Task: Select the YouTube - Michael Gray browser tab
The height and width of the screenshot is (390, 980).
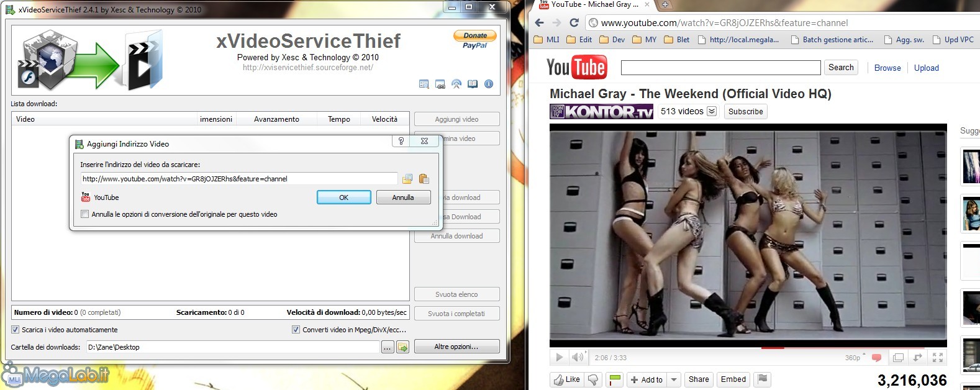Action: click(593, 4)
